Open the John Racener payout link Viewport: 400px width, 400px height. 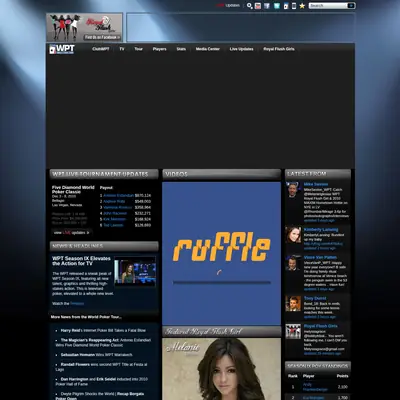click(x=115, y=213)
